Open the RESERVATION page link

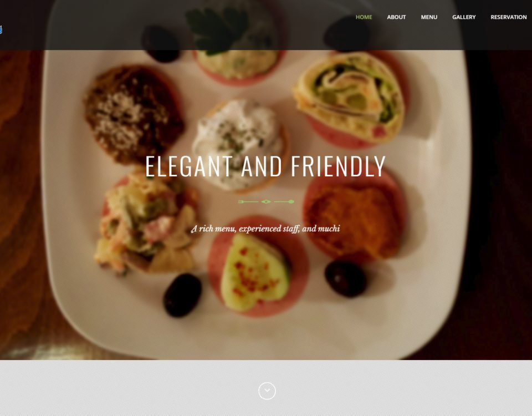(x=509, y=17)
